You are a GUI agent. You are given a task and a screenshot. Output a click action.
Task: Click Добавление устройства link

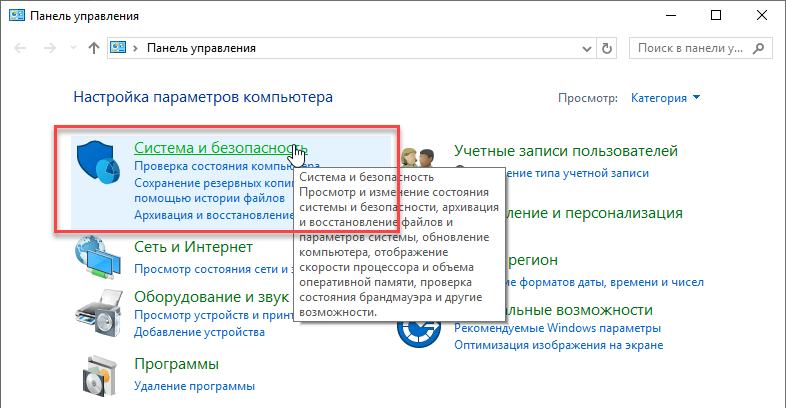(200, 332)
